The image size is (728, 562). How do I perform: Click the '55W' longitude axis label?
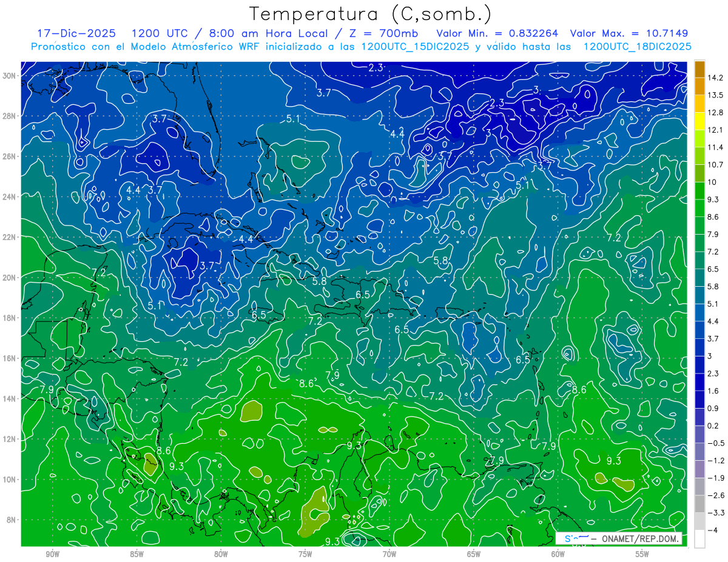642,554
